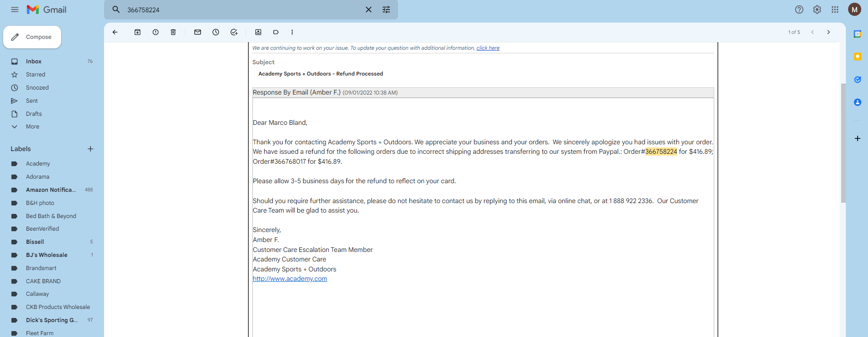Image resolution: width=868 pixels, height=337 pixels.
Task: Open the Google account avatar
Action: [854, 9]
